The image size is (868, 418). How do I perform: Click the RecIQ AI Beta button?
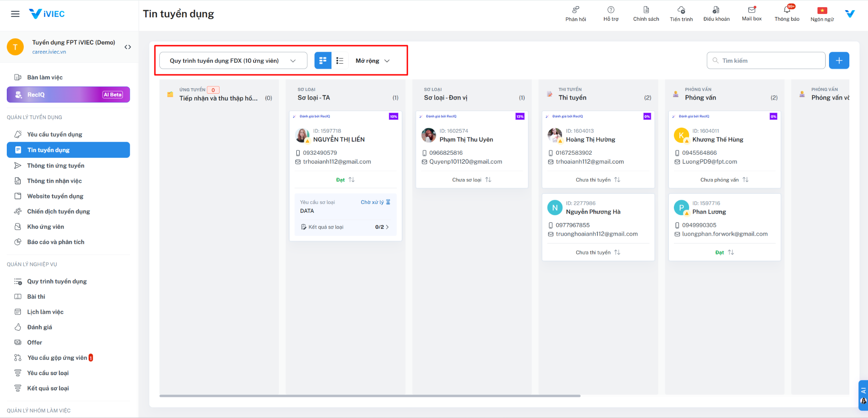coord(68,95)
